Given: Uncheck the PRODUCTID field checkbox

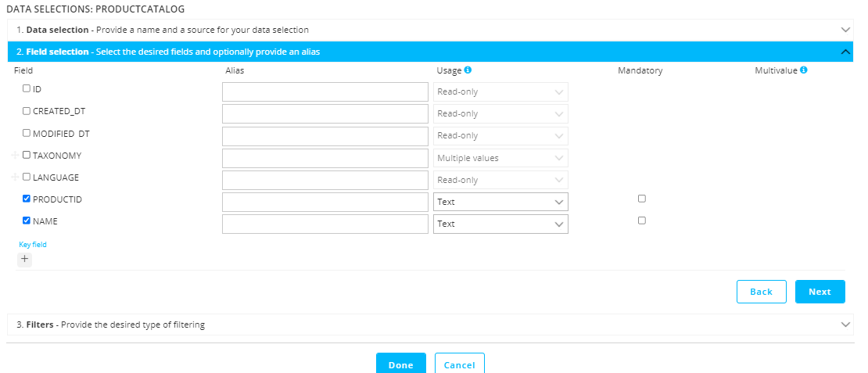Looking at the screenshot, I should (x=27, y=199).
